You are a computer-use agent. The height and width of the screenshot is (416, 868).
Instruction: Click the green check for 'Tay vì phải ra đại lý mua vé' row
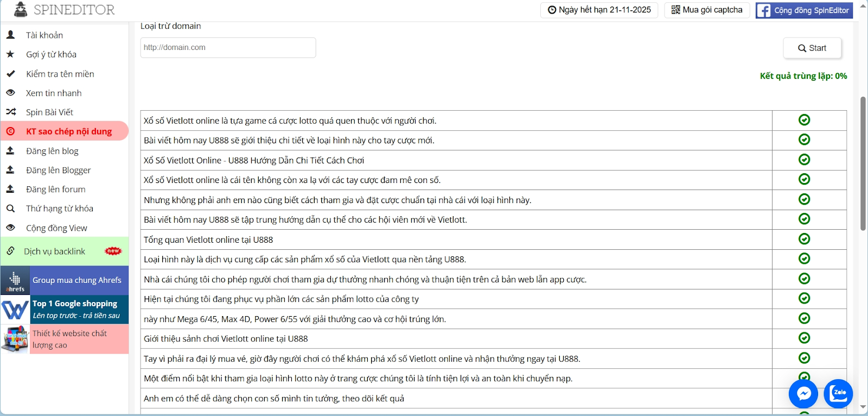804,357
